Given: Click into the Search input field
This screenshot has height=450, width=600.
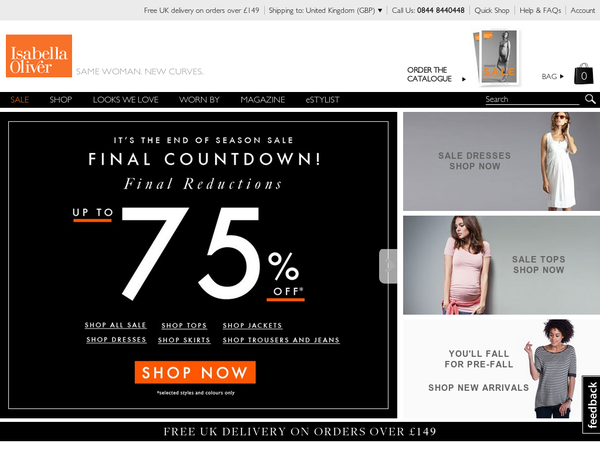Looking at the screenshot, I should [x=532, y=99].
